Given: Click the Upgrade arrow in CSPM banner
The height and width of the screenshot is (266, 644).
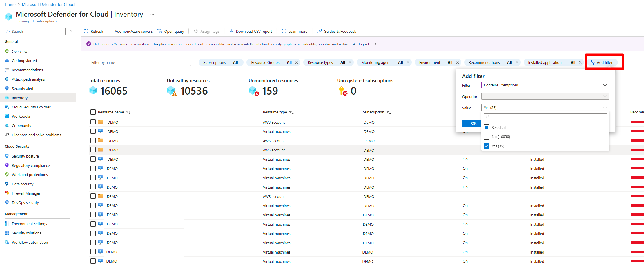Looking at the screenshot, I should tap(375, 44).
